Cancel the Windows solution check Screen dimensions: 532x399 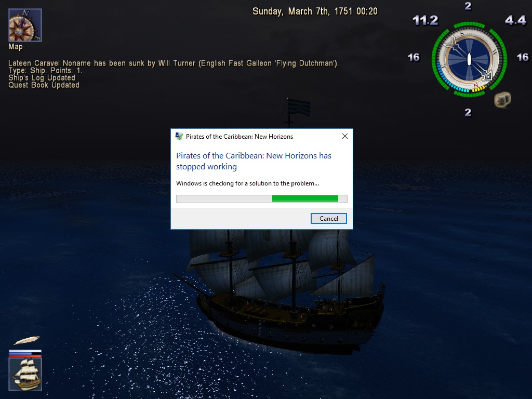(x=328, y=219)
